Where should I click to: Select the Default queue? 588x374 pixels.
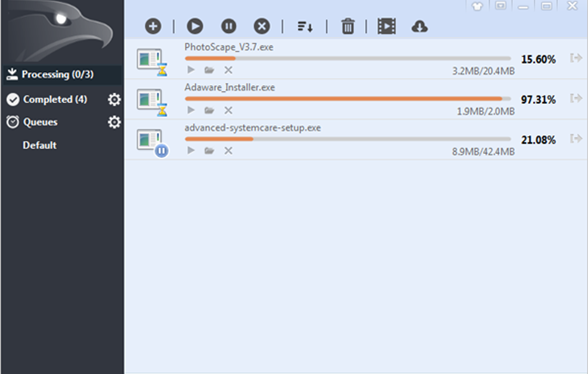click(x=39, y=145)
